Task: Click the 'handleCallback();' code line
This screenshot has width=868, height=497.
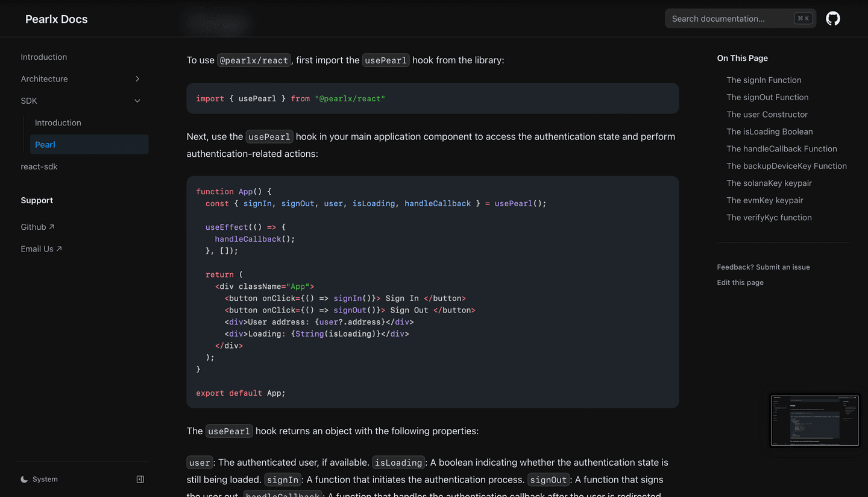Action: 255,239
